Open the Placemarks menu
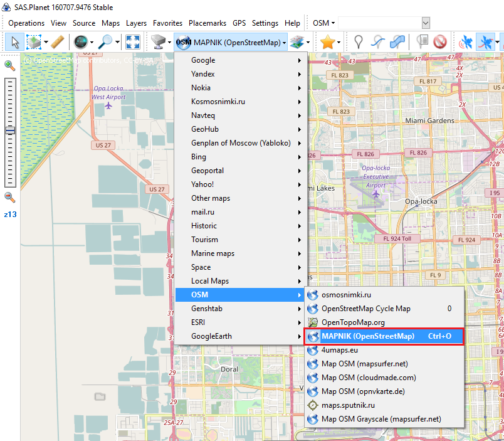This screenshot has width=504, height=441. pos(207,23)
